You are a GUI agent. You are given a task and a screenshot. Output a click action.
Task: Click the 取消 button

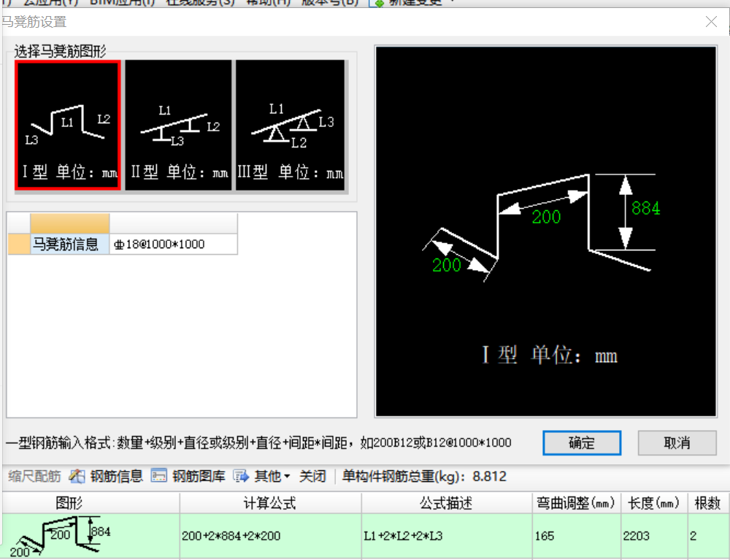(677, 442)
